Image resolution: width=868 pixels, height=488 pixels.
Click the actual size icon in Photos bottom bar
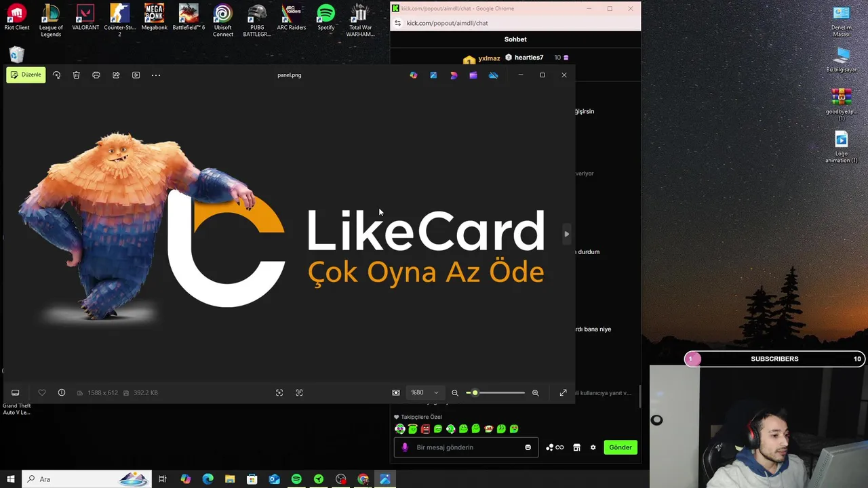pyautogui.click(x=299, y=392)
